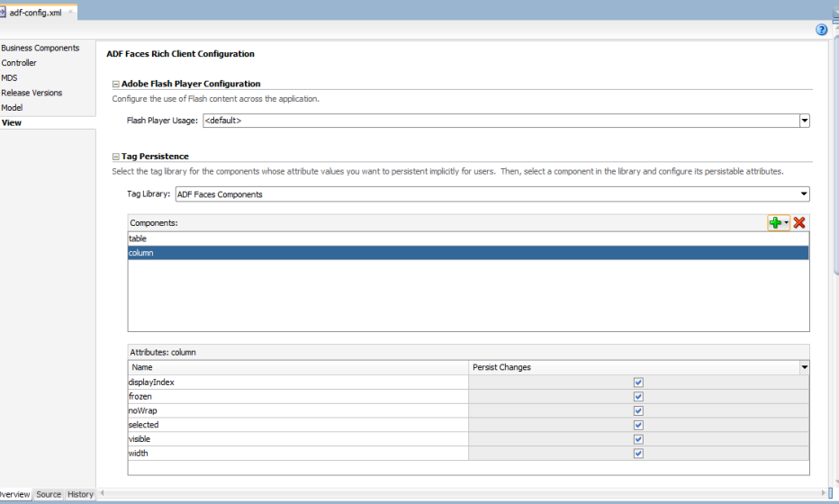Viewport: 839px width, 504px height.
Task: Open dropdown arrow beside green plus icon
Action: (786, 222)
